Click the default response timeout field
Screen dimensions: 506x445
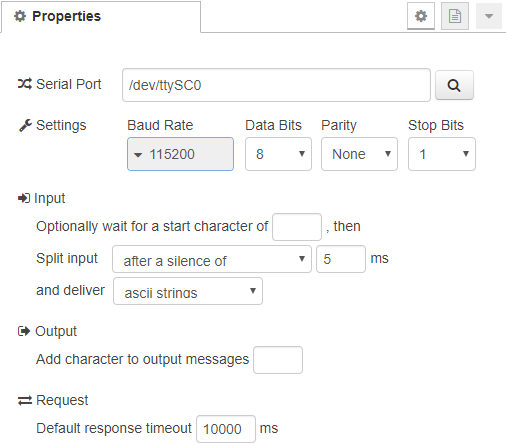coord(226,429)
